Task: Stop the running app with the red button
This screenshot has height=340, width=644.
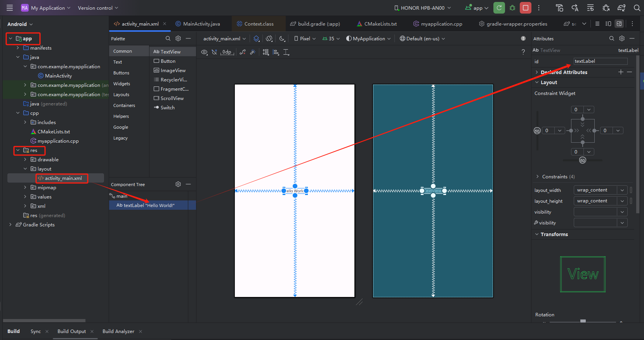Action: point(526,8)
